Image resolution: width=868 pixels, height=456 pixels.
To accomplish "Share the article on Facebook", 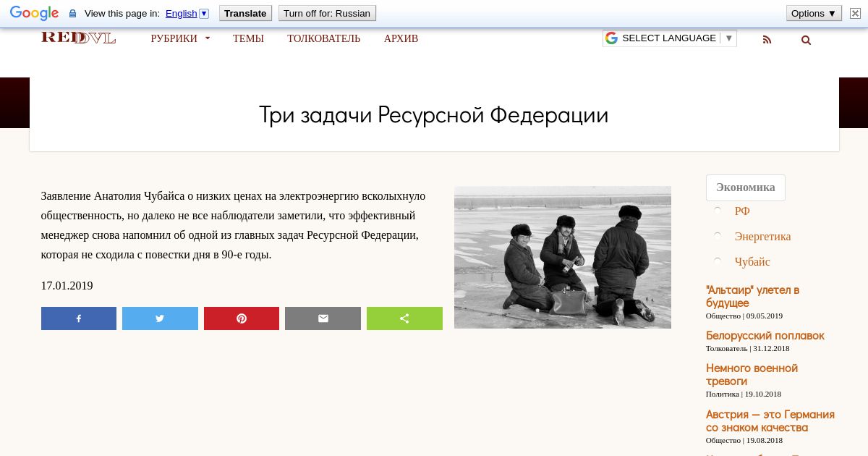I will [79, 318].
